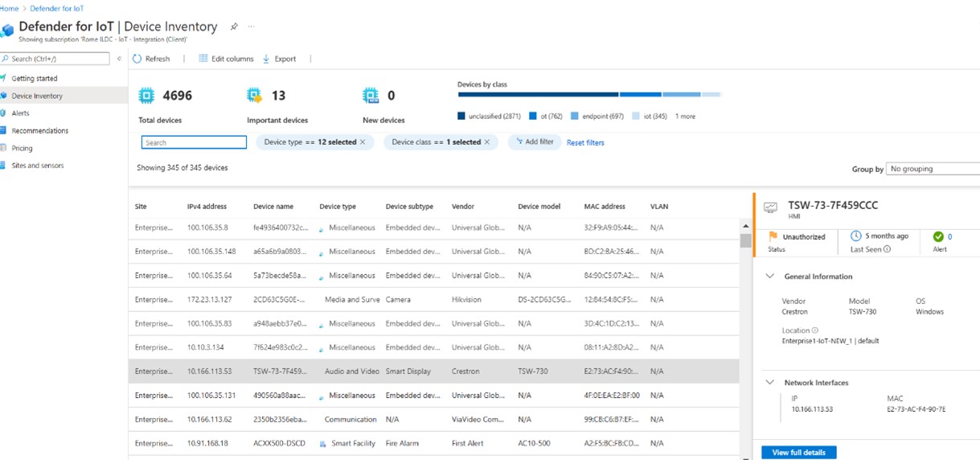
Task: Click the Refresh icon in toolbar
Action: (x=137, y=59)
